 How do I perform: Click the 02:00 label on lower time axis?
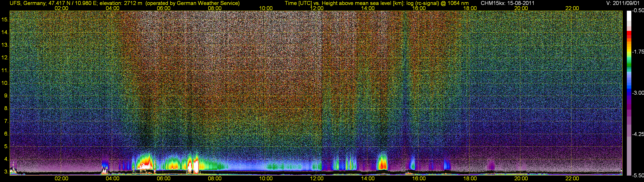pos(61,179)
